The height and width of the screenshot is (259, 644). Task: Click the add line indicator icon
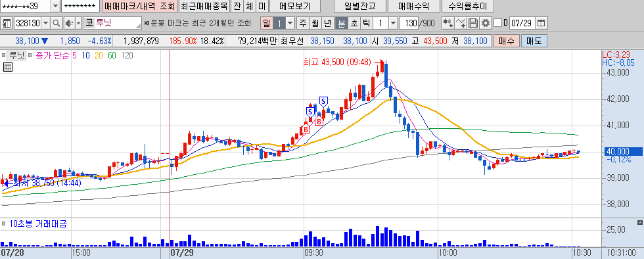[461, 23]
